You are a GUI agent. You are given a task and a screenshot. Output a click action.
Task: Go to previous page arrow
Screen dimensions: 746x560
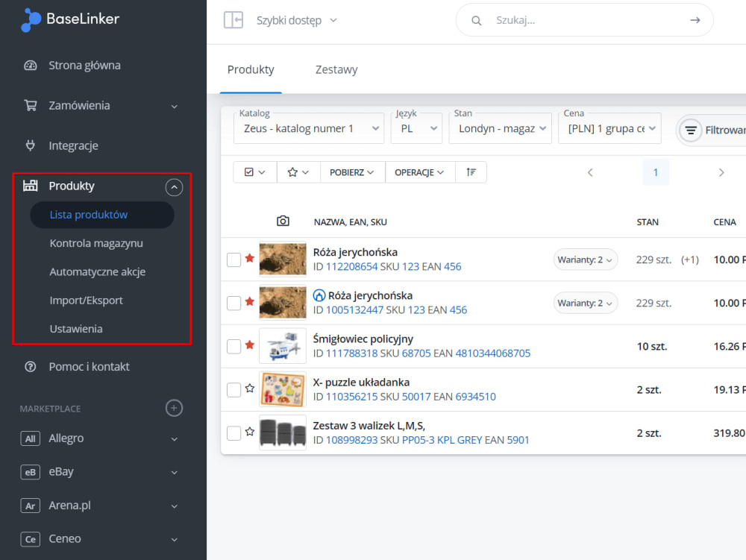[x=590, y=172]
